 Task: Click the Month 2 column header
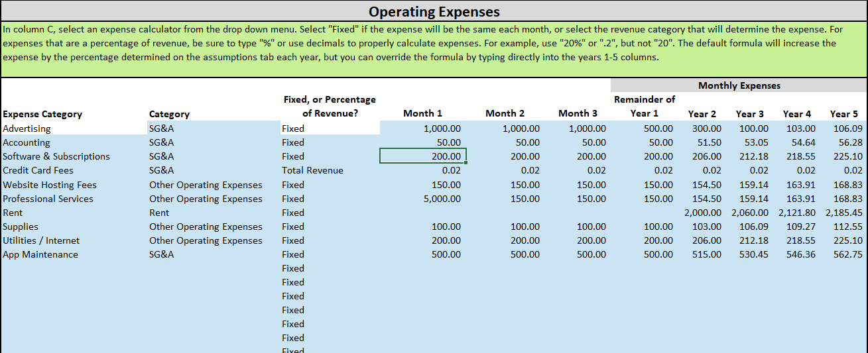click(x=505, y=113)
